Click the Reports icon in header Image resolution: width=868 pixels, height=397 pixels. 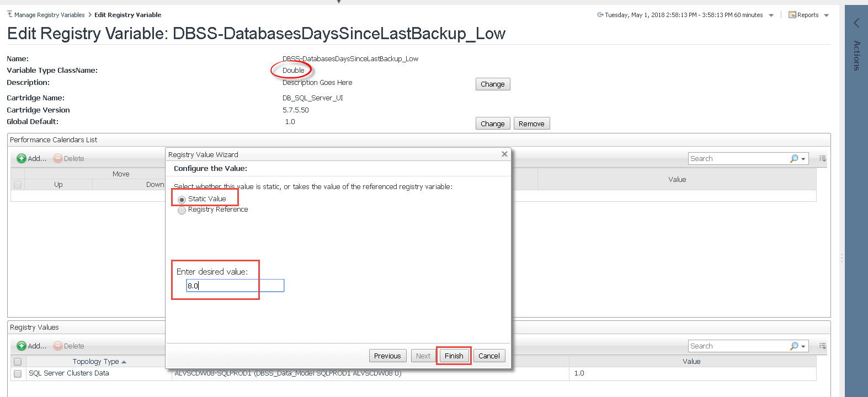click(792, 15)
